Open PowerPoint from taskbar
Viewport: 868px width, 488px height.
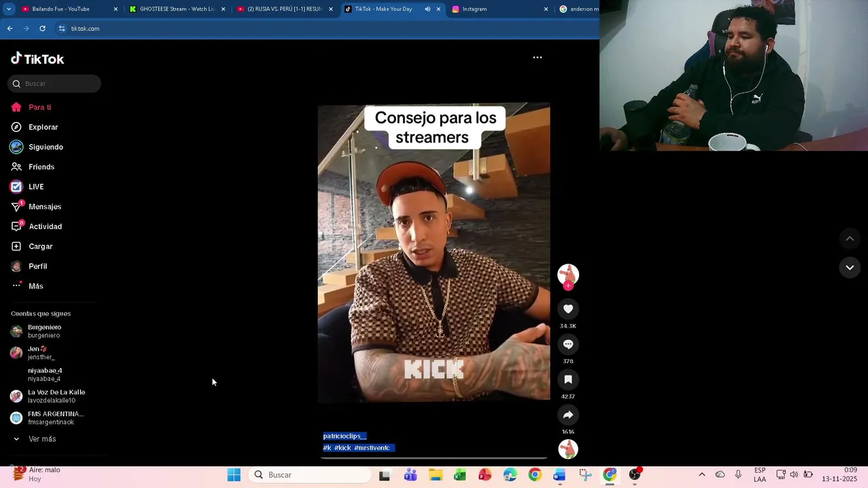[485, 475]
